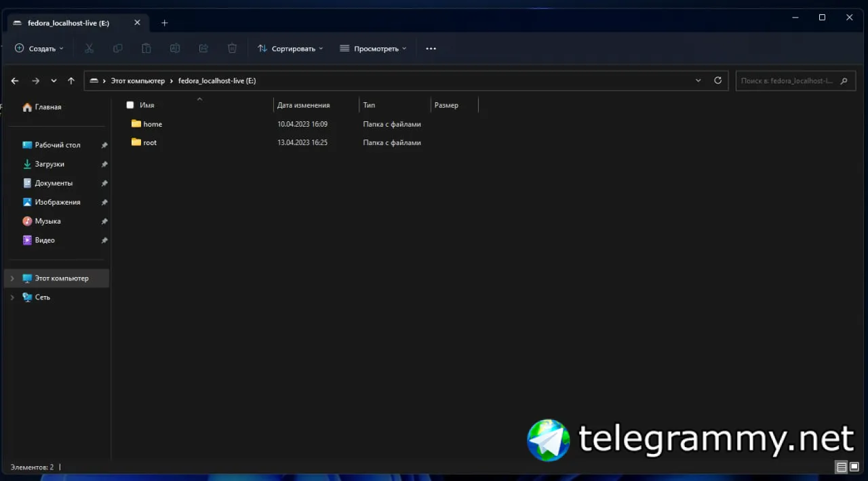868x481 pixels.
Task: Click the Share icon in toolbar
Action: pos(203,48)
